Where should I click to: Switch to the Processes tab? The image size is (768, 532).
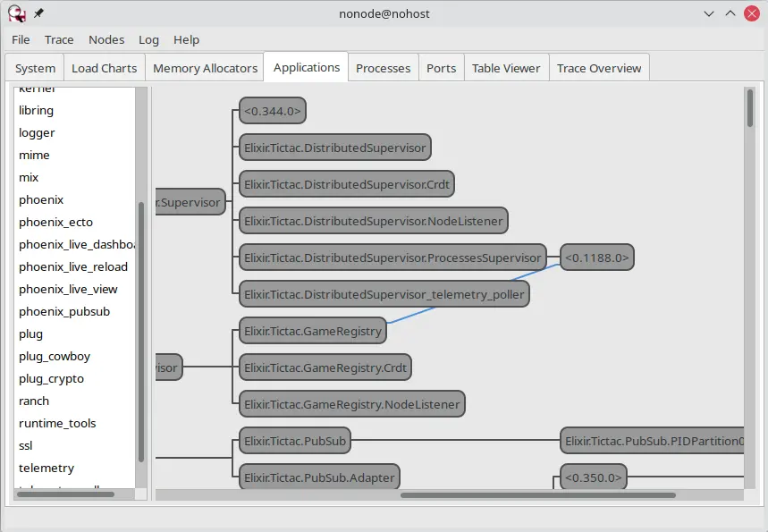point(383,68)
